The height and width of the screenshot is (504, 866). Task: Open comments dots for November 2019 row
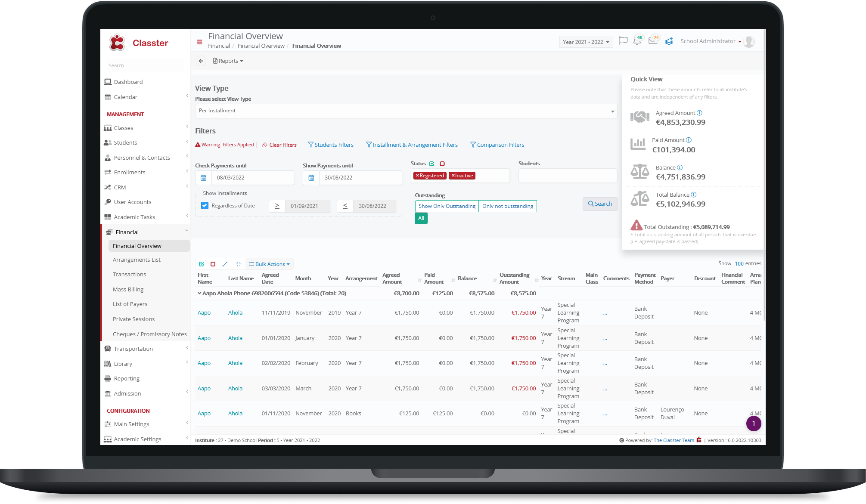tap(605, 313)
